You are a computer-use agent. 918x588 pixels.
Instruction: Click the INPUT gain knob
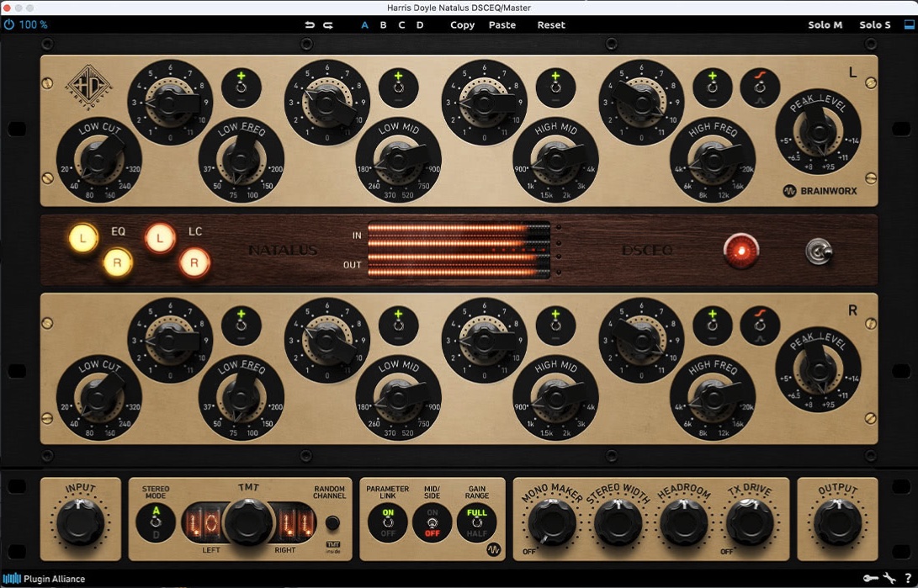point(80,522)
